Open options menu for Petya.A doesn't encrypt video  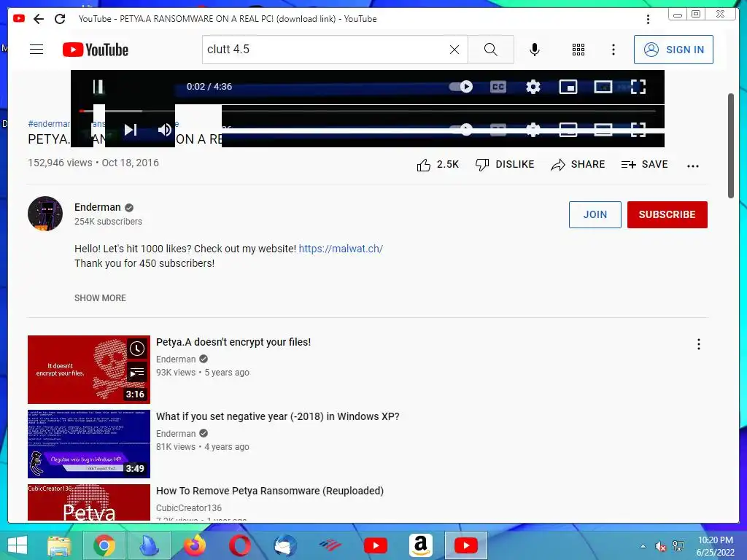point(698,344)
